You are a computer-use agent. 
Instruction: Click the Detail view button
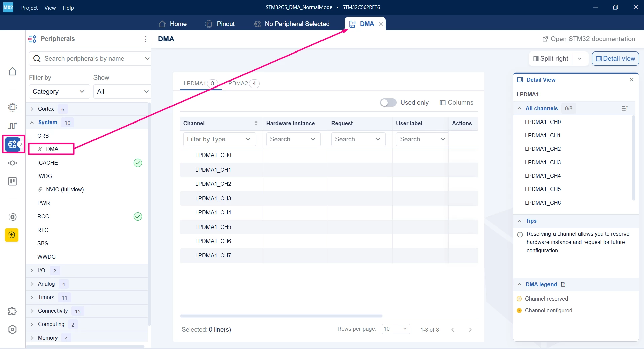pyautogui.click(x=615, y=59)
